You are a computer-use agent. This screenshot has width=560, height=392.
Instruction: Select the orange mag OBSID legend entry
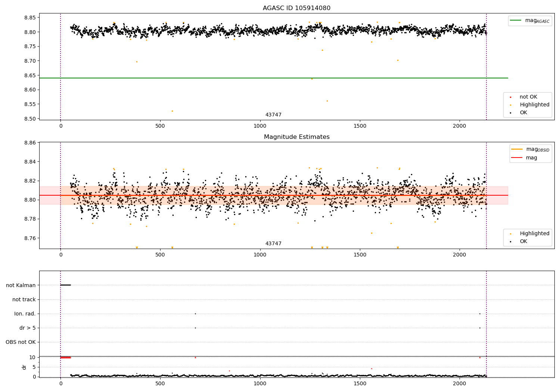pos(531,149)
